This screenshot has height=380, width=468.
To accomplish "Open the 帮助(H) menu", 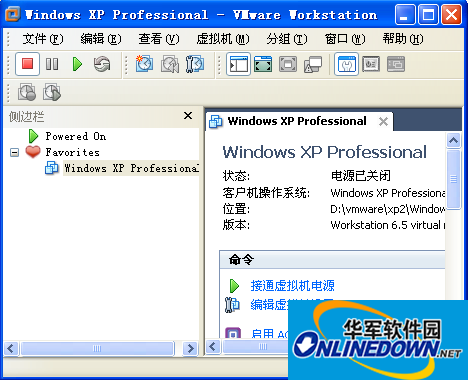I will pyautogui.click(x=403, y=39).
